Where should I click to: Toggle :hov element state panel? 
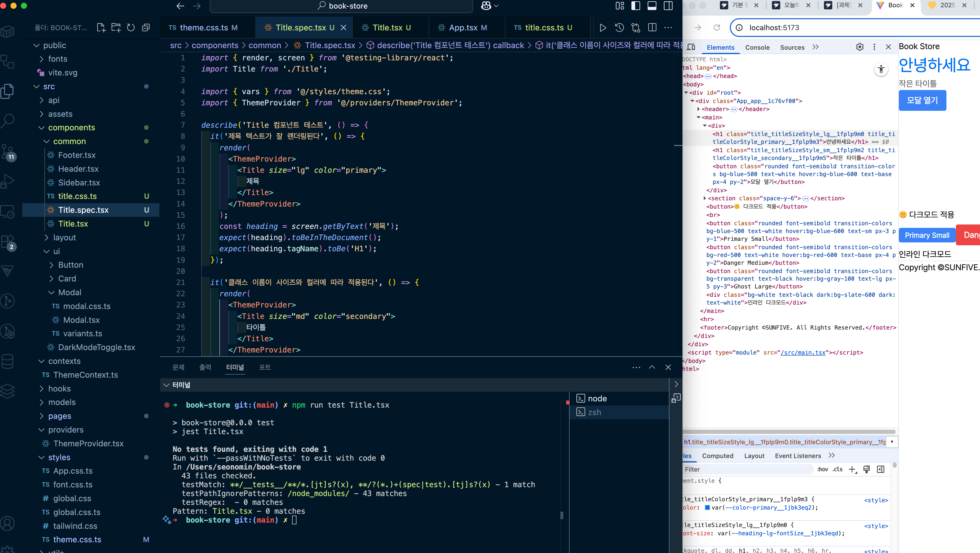[x=822, y=469]
